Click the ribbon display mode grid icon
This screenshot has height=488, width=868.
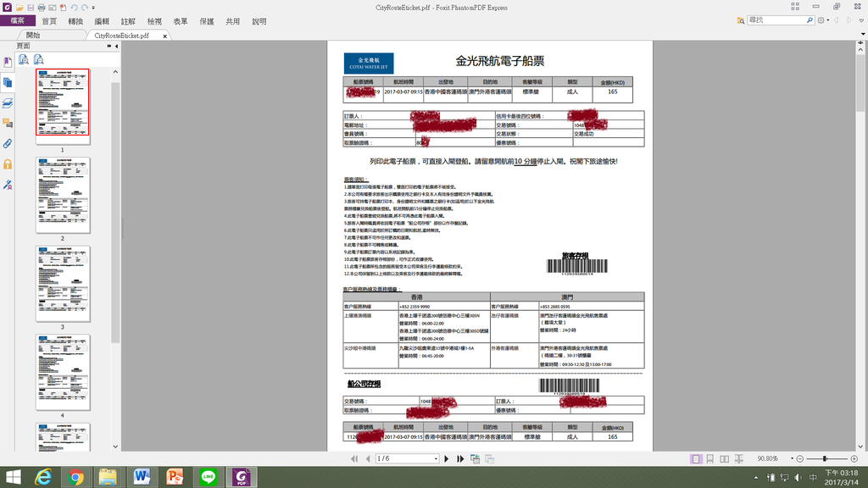795,7
